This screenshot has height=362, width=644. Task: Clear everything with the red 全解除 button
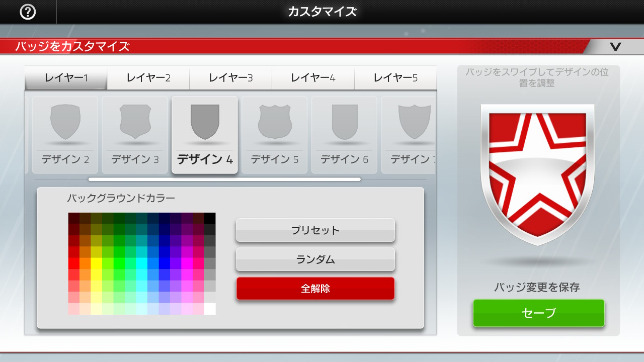click(x=315, y=289)
